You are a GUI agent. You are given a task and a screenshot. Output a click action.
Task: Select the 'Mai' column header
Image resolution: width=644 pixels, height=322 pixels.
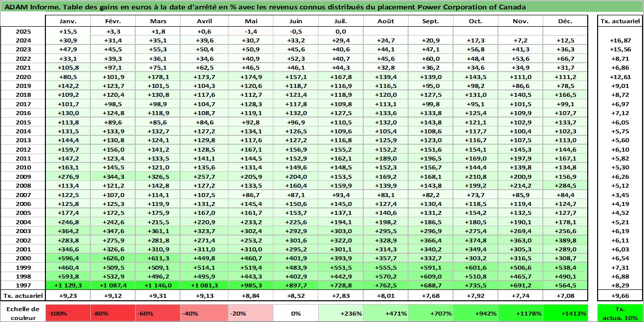[x=251, y=22]
